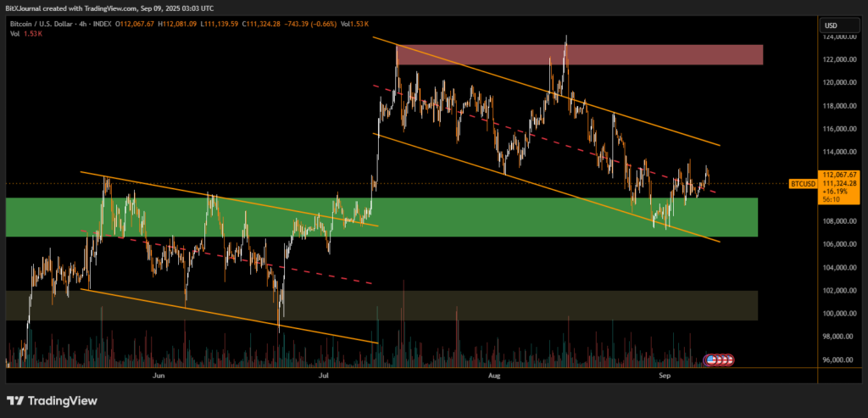Click the candle countdown timer 56:10
The width and height of the screenshot is (868, 418).
829,200
